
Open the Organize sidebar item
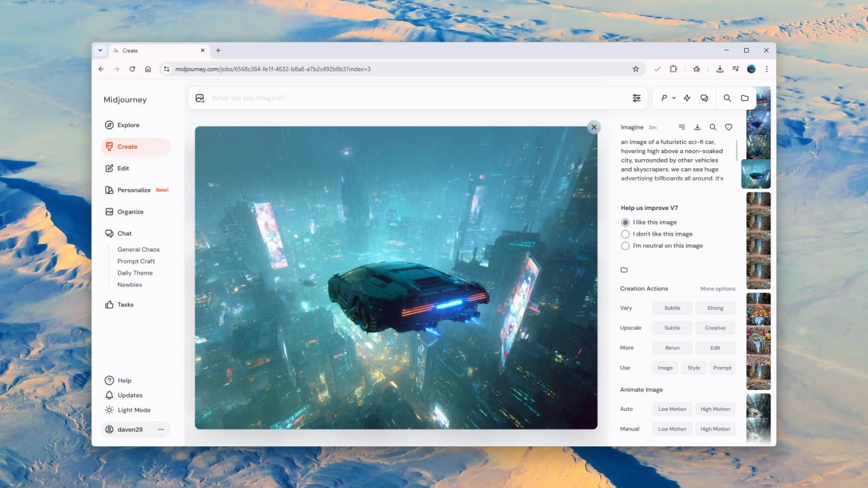tap(130, 212)
